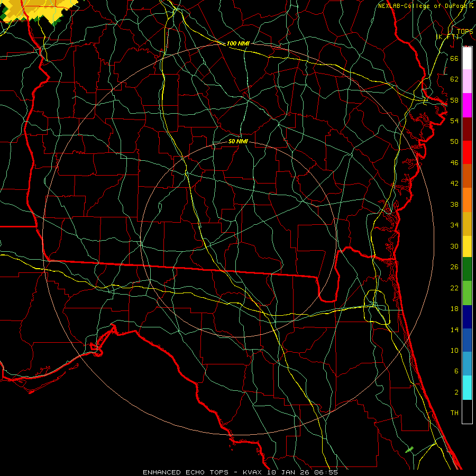Click the dark orange 42 kft legend swatch

click(x=467, y=176)
